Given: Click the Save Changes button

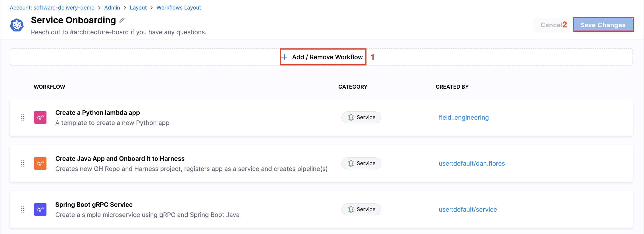Looking at the screenshot, I should tap(603, 25).
